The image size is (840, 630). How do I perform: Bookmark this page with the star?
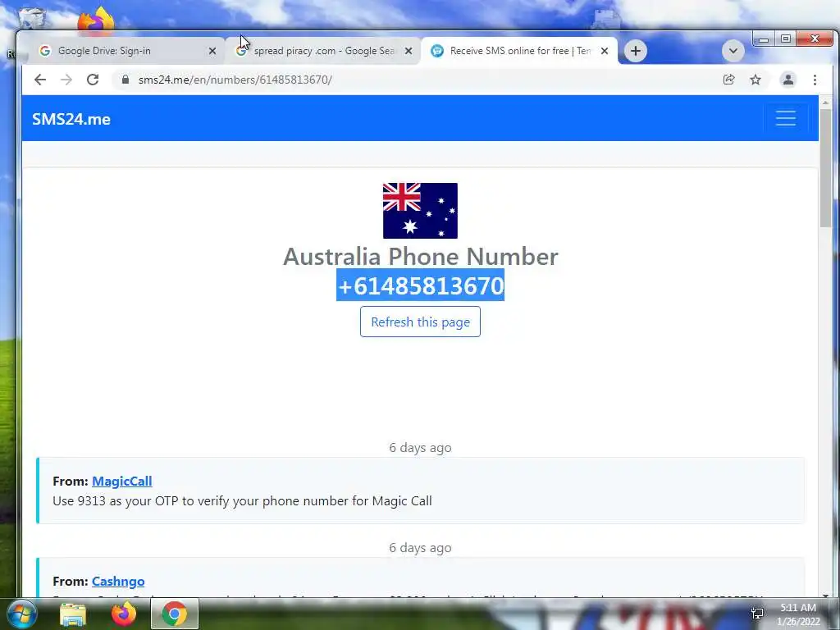[x=756, y=80]
